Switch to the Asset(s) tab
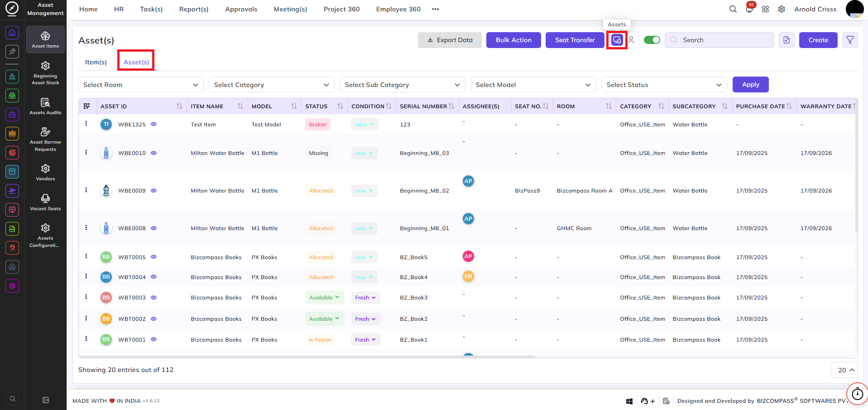This screenshot has height=410, width=868. 136,62
